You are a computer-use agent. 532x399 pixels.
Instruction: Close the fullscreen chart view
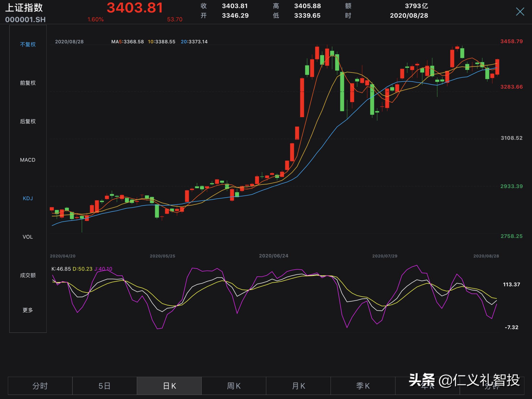tap(520, 11)
